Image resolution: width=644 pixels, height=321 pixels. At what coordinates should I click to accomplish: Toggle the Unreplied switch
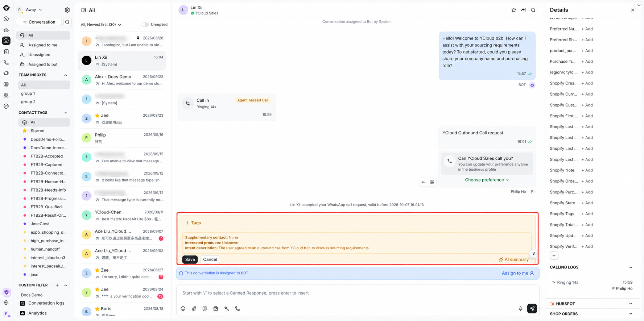click(x=145, y=25)
